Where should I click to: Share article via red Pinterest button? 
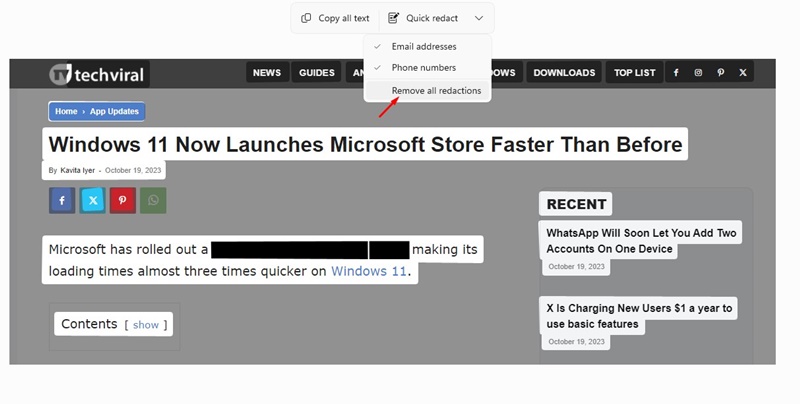[x=122, y=200]
